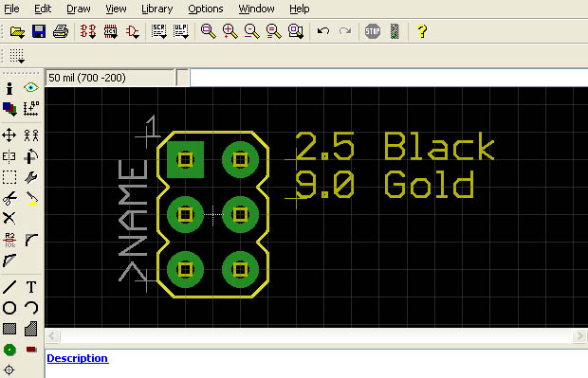Undo the last action

[322, 31]
